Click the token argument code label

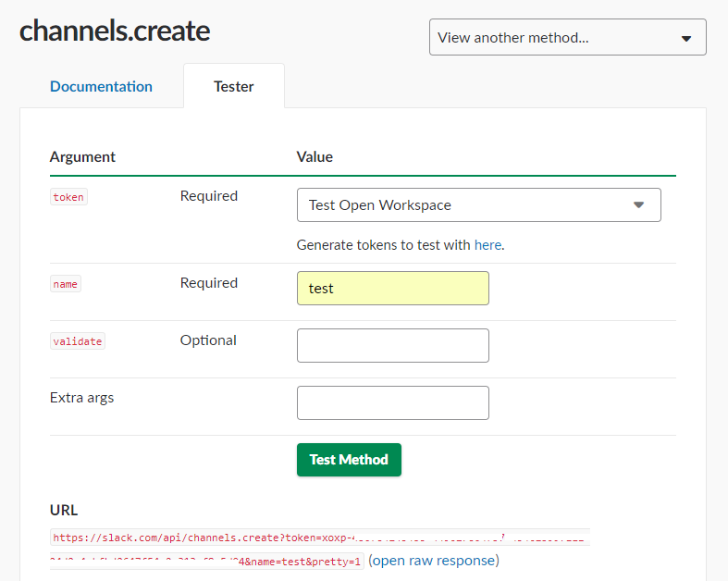point(68,197)
